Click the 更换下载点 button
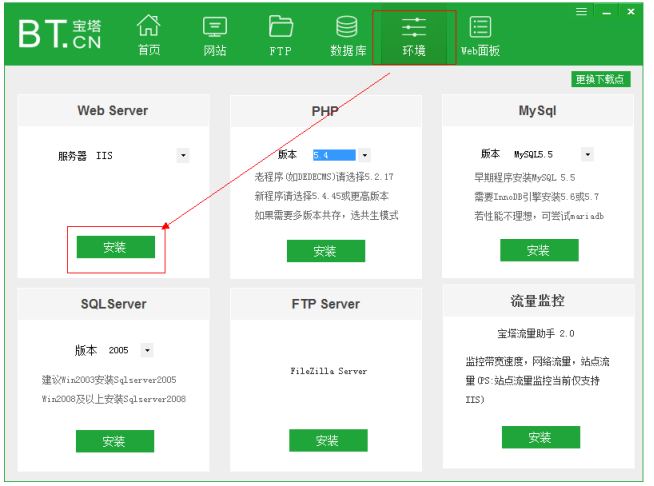The width and height of the screenshot is (654, 486). [x=601, y=79]
